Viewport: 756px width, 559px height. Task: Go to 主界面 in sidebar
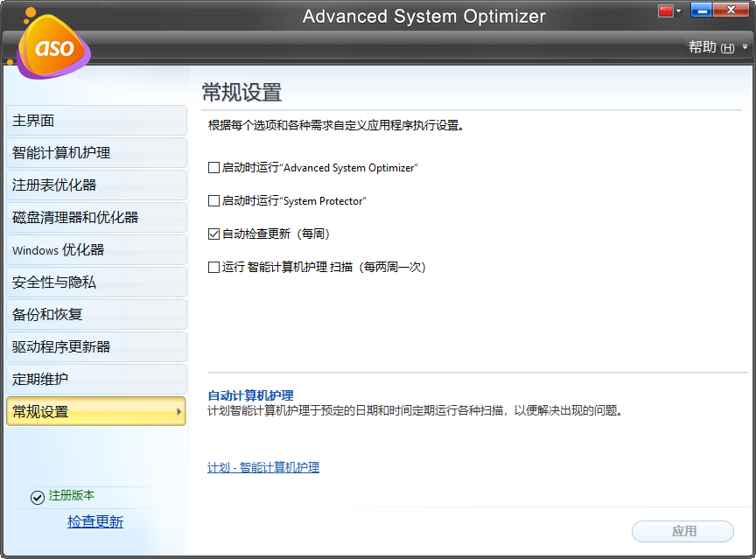[96, 121]
